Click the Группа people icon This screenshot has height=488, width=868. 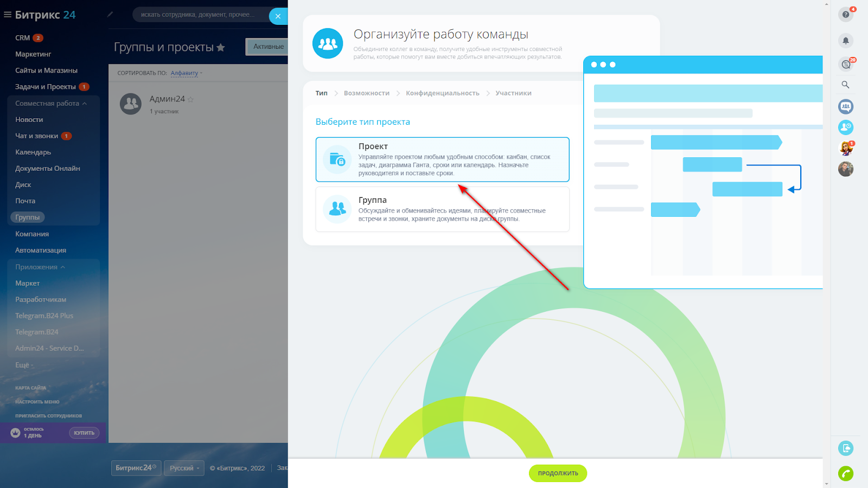[x=337, y=209]
